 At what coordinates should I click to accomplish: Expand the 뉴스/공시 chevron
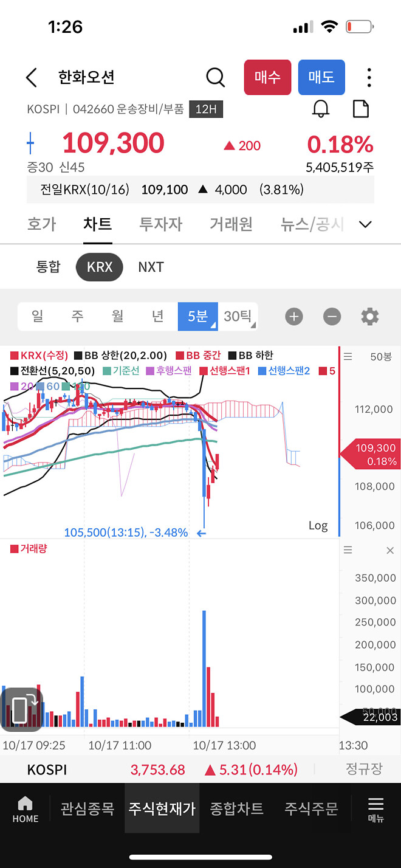(365, 224)
